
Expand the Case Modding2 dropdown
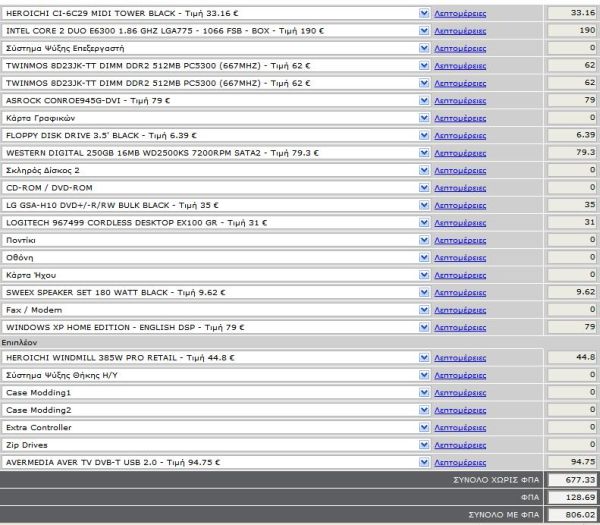[424, 410]
